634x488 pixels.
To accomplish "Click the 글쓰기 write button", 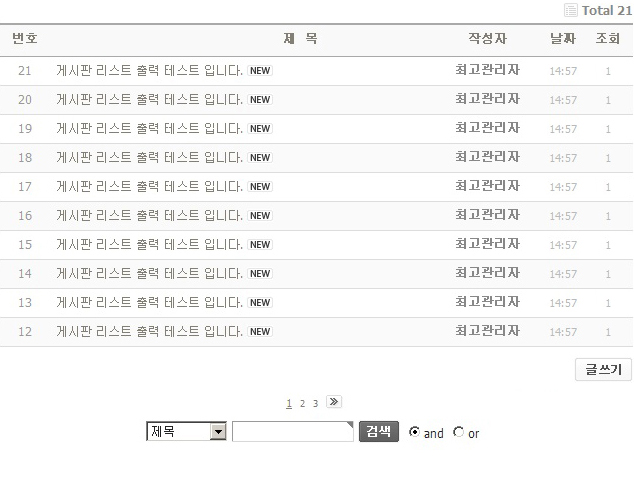I will [x=603, y=370].
